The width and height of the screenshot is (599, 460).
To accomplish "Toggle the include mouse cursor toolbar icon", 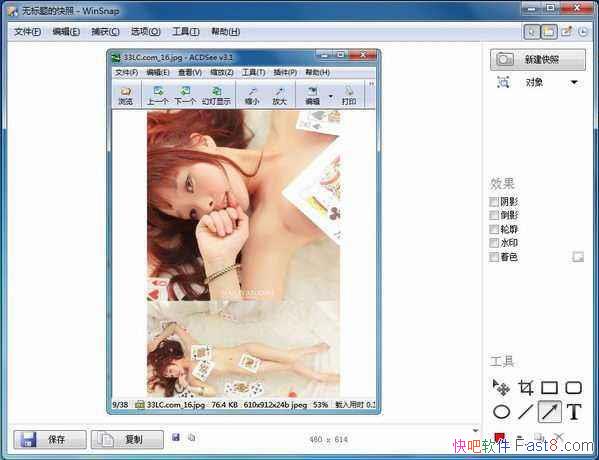I will [x=531, y=32].
